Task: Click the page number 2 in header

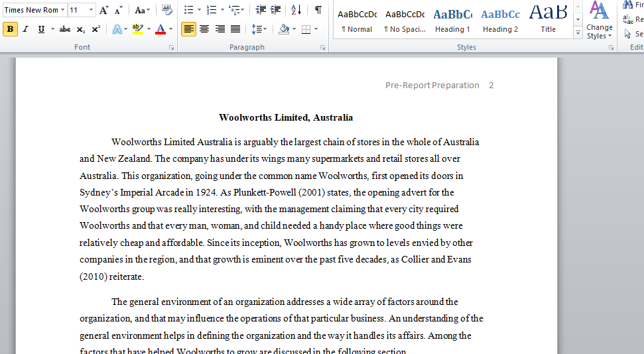Action: 491,86
